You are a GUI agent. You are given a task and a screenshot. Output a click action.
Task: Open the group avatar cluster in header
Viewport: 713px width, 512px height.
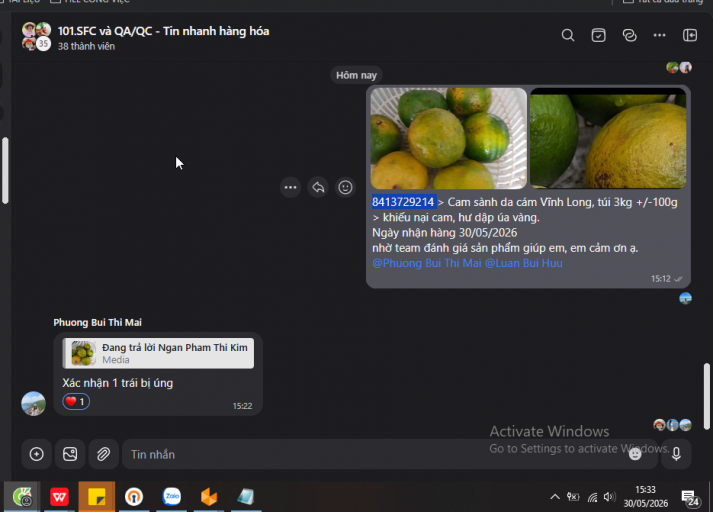click(36, 36)
